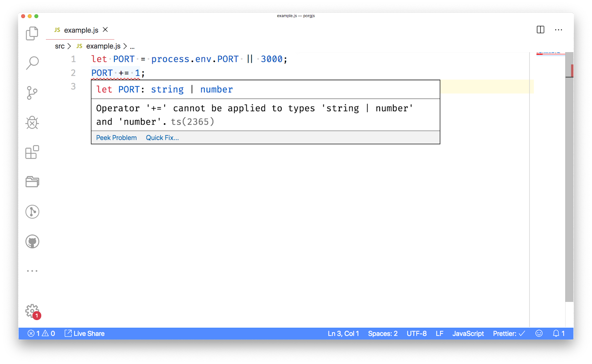592x364 pixels.
Task: Split the editor to the right
Action: [x=541, y=30]
